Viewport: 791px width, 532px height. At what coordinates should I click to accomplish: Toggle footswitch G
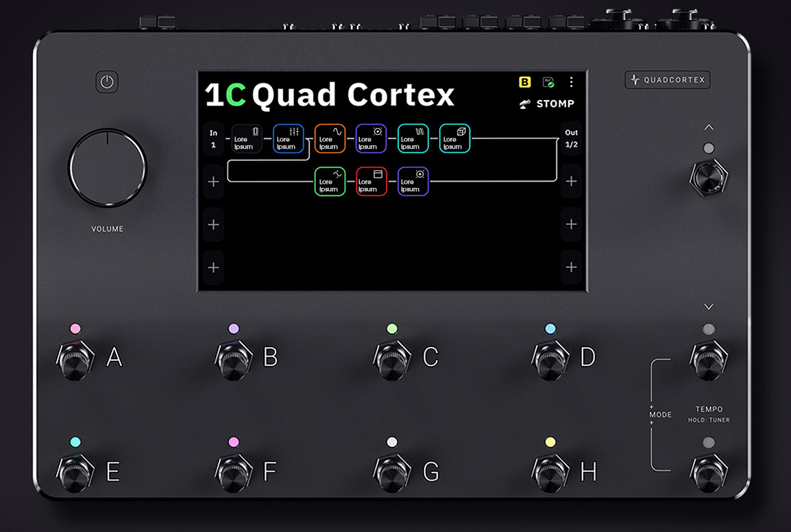[392, 473]
